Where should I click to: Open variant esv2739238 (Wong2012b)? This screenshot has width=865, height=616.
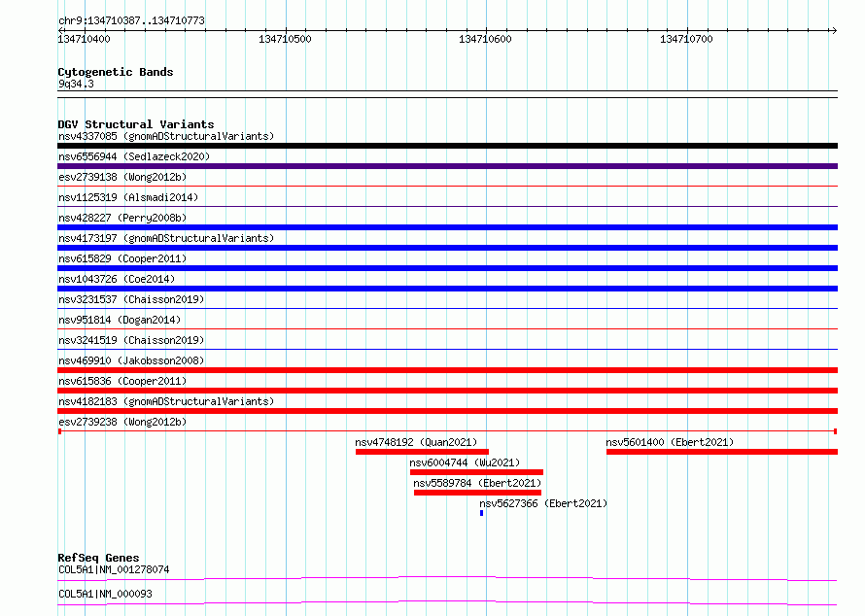coord(122,422)
